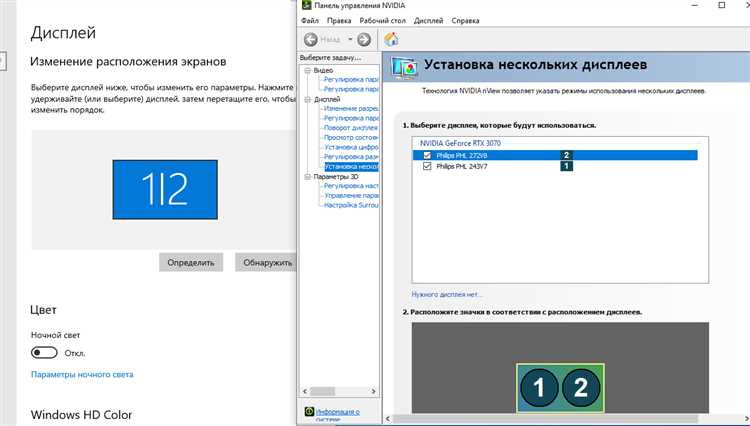Click the home icon in NVIDIA toolbar
This screenshot has height=426, width=750.
(391, 39)
